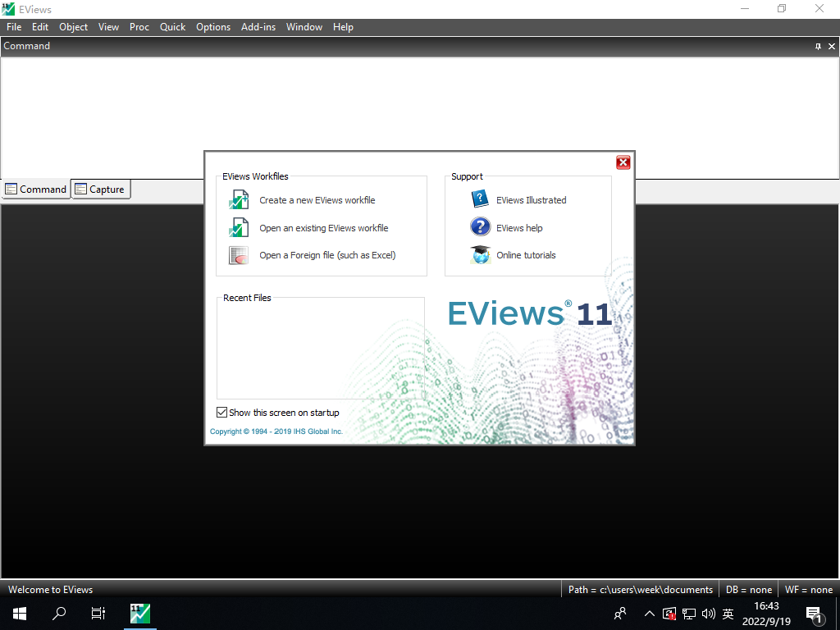
Task: Click the taskbar clock showing 16:43
Action: 766,614
